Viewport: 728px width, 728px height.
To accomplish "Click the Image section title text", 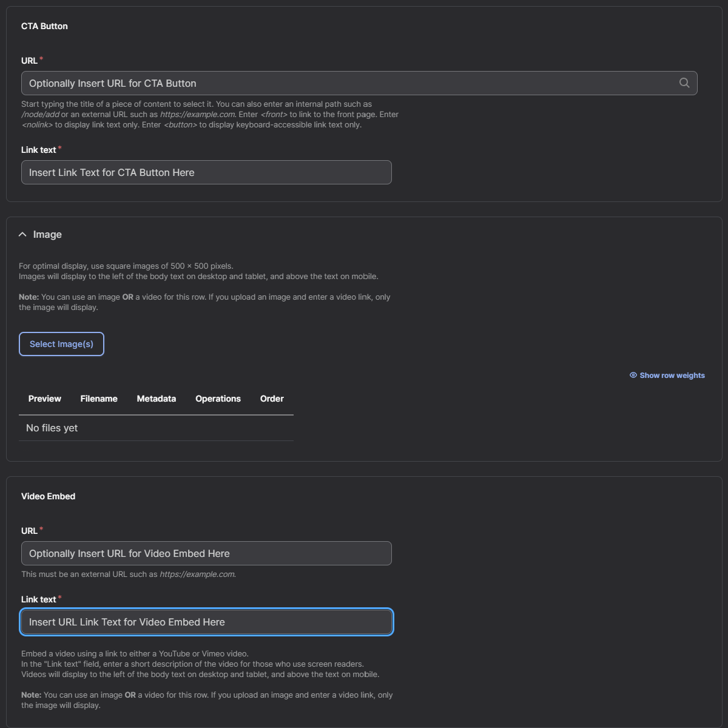I will (47, 235).
